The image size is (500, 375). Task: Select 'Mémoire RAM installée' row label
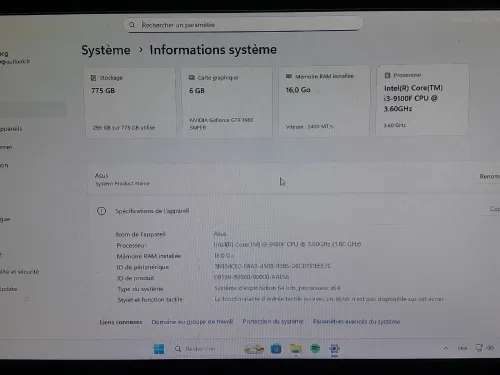tap(149, 256)
